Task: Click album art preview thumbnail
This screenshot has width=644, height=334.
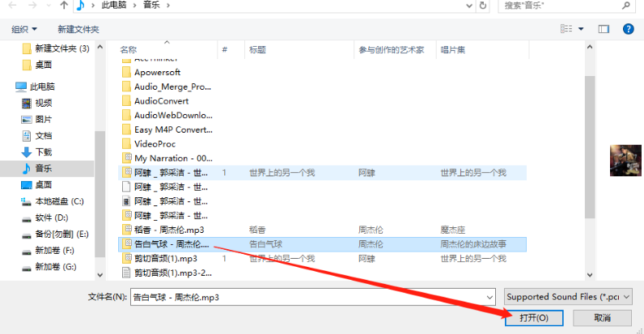Action: tap(625, 160)
